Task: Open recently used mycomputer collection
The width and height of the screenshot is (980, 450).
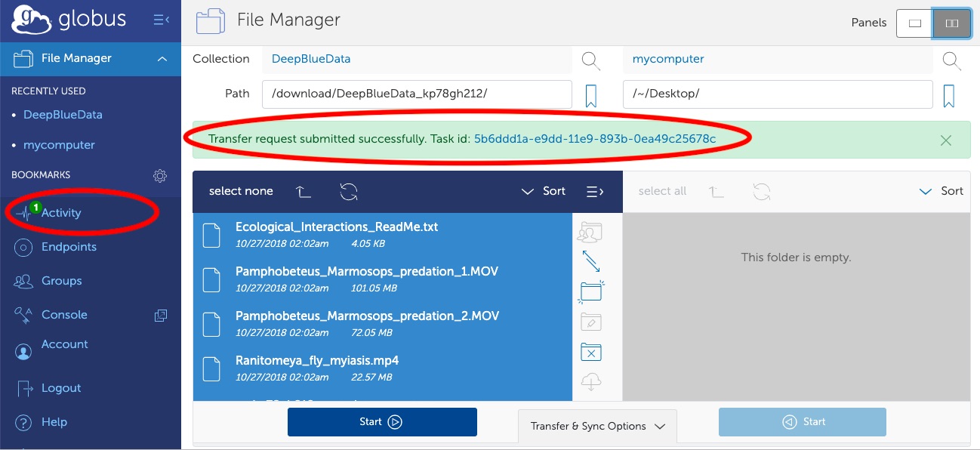Action: pyautogui.click(x=59, y=145)
